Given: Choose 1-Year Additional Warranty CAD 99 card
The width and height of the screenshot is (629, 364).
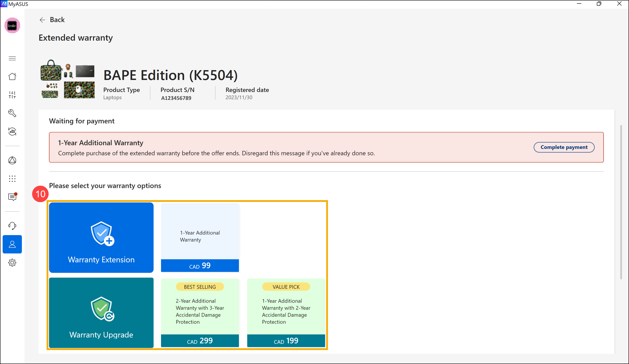Looking at the screenshot, I should (200, 237).
